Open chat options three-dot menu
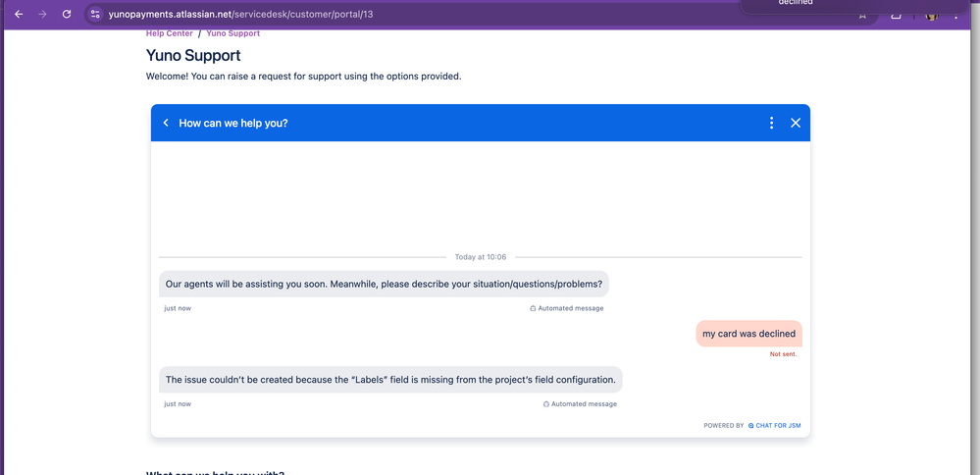 click(x=772, y=123)
